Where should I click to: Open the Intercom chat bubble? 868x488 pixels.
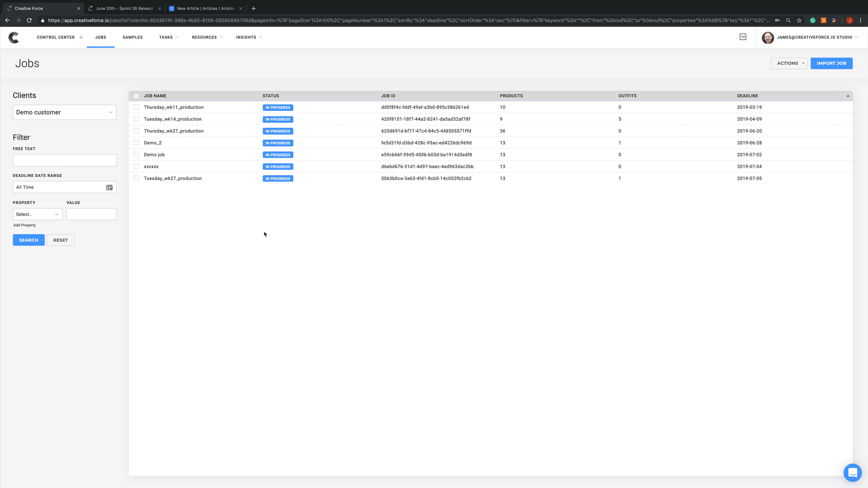point(852,473)
